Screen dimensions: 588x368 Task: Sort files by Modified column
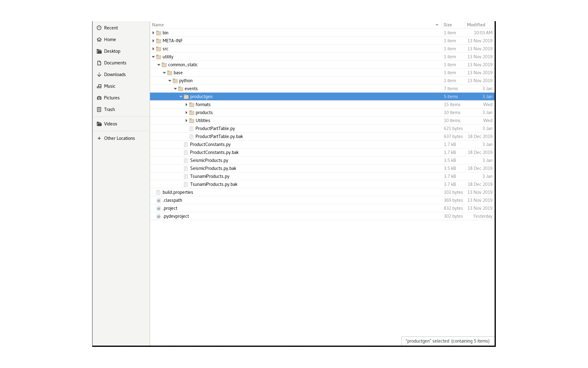[476, 25]
